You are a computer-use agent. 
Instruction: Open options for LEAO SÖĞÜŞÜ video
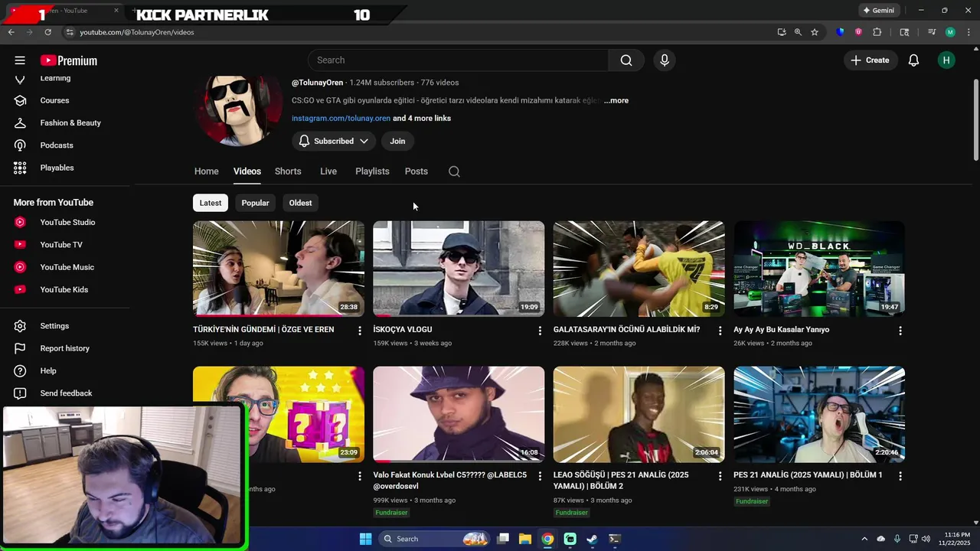(x=720, y=476)
